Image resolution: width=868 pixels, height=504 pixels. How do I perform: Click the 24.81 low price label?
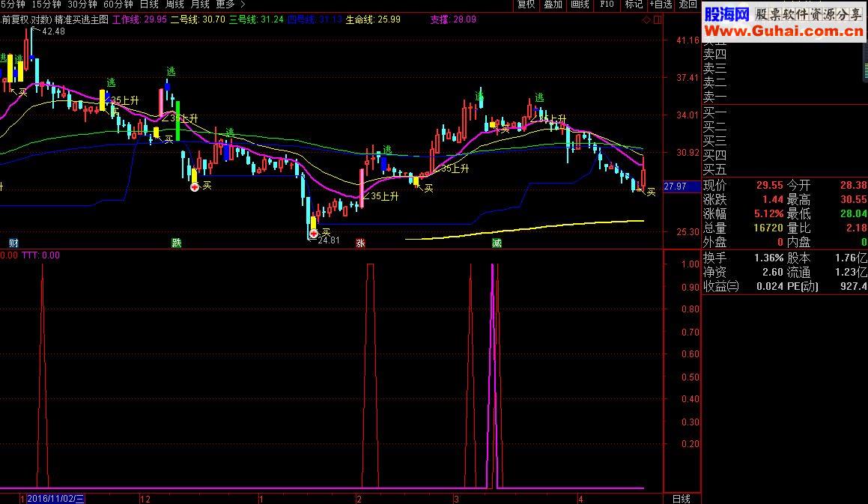click(328, 240)
